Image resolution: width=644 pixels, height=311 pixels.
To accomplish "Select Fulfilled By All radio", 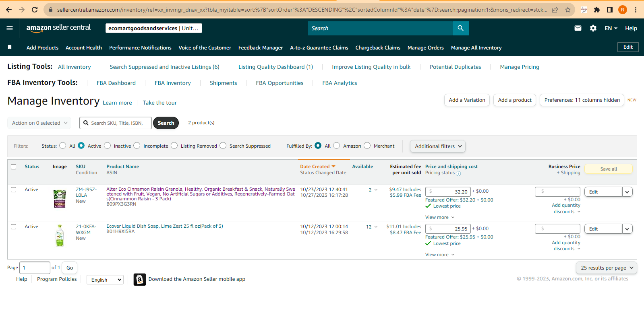I will 318,146.
